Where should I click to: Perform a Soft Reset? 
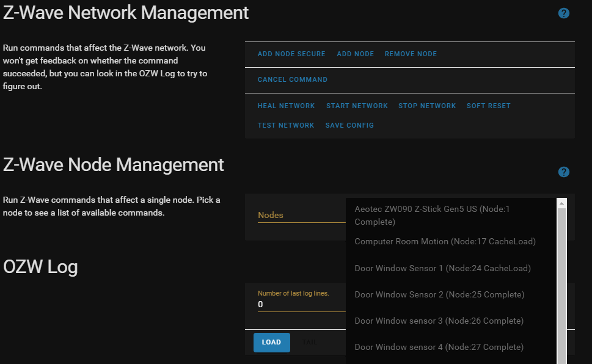489,106
